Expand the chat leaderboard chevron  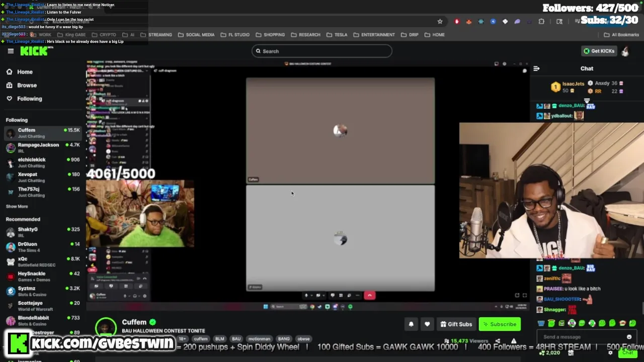click(x=587, y=101)
